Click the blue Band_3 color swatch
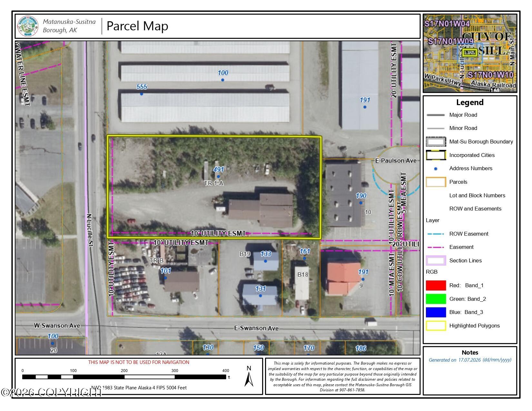532x411 pixels. [x=436, y=312]
